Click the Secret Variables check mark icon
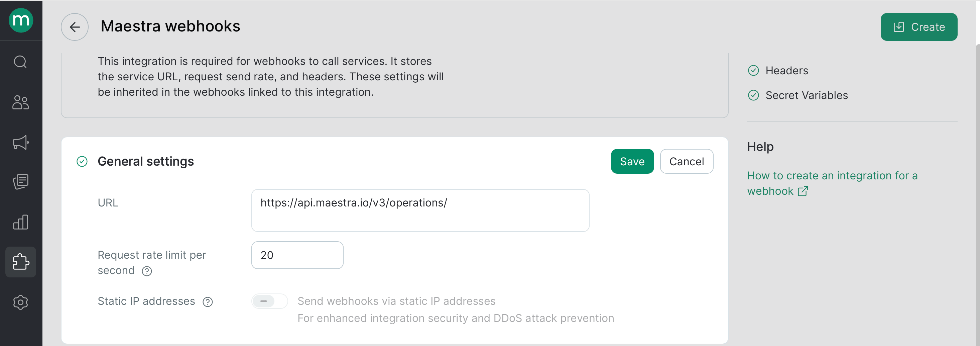This screenshot has width=980, height=346. (753, 95)
